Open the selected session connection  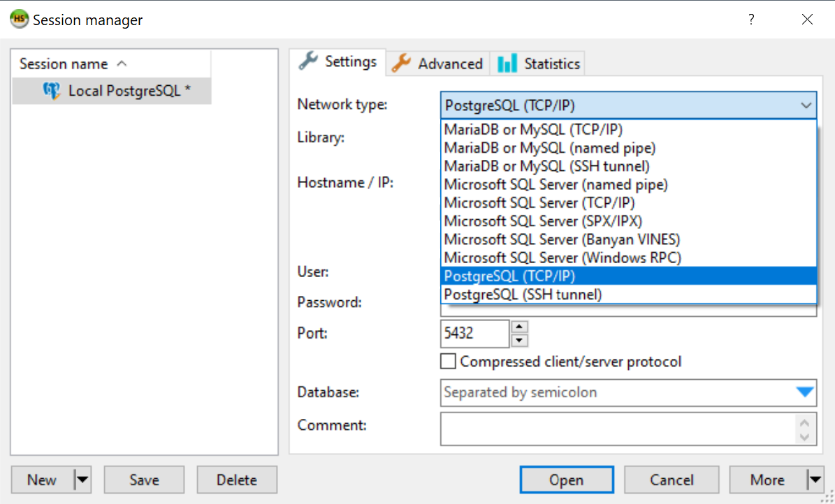pyautogui.click(x=567, y=480)
